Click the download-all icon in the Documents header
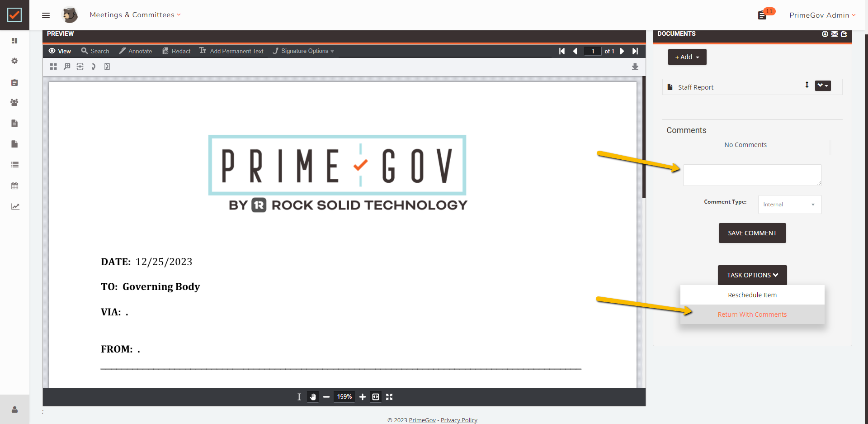 pyautogui.click(x=825, y=34)
